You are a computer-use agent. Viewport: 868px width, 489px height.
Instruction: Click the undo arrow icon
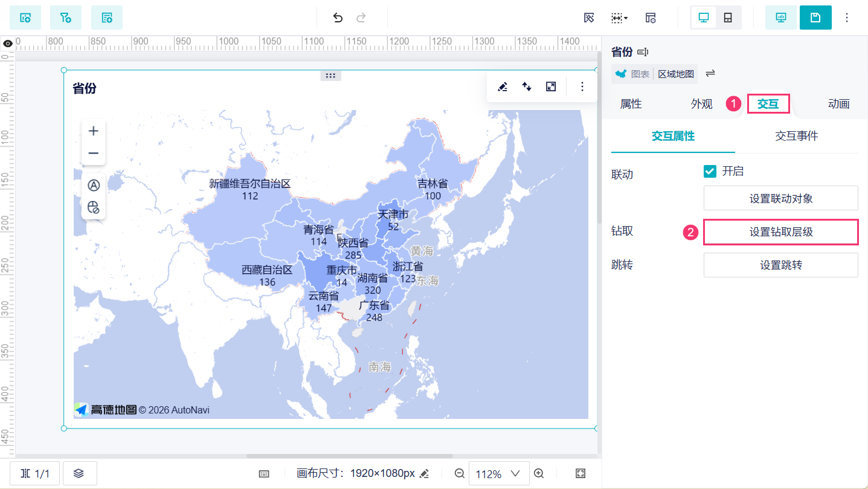click(338, 18)
